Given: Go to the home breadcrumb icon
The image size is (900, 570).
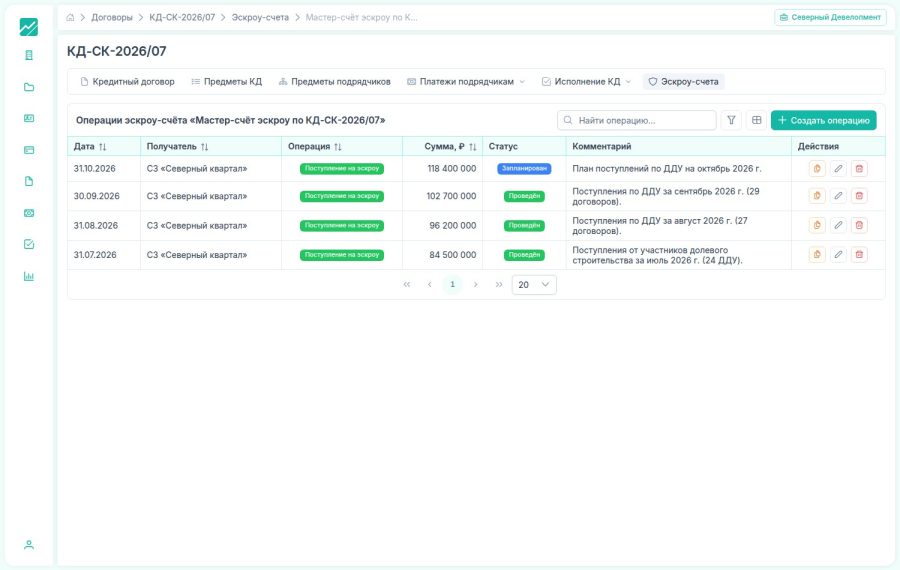Looking at the screenshot, I should (70, 17).
